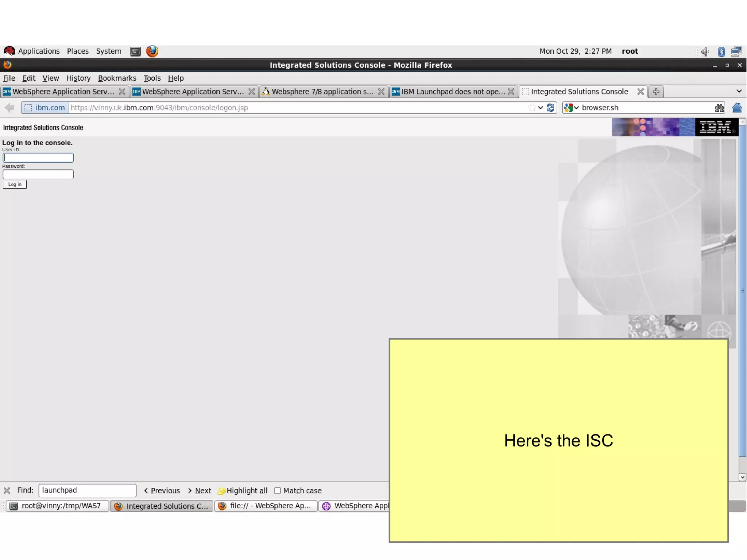Launch the terminal from the top panel icon
The image size is (747, 560).
click(x=135, y=51)
